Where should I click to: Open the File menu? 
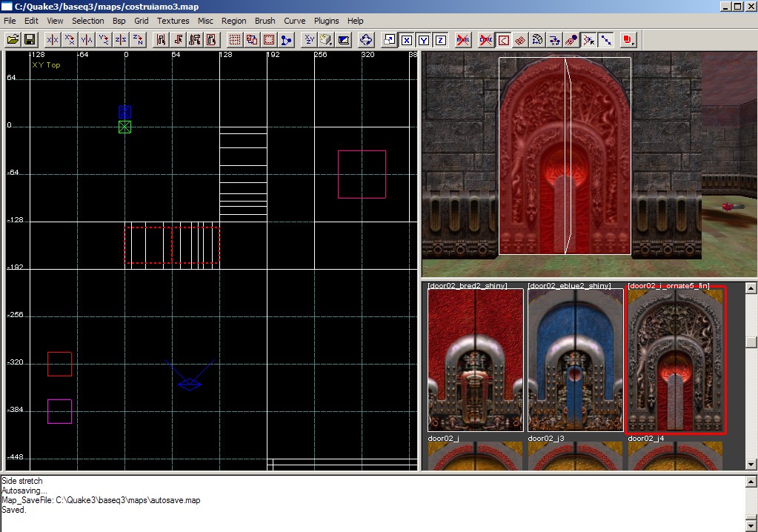[x=10, y=21]
